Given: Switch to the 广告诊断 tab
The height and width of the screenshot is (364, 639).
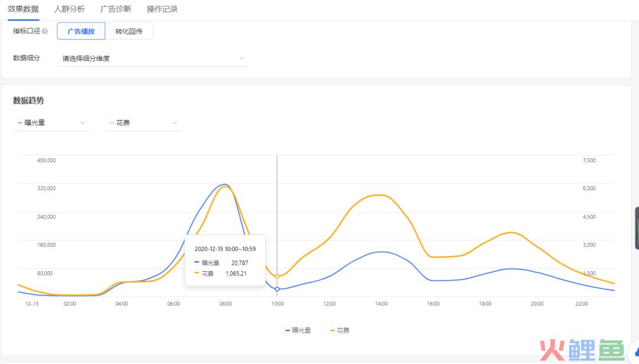Looking at the screenshot, I should click(116, 9).
